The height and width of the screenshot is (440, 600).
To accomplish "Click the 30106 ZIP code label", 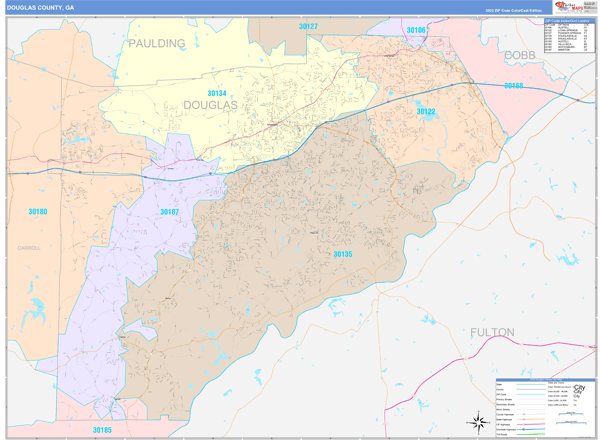I will tap(416, 31).
